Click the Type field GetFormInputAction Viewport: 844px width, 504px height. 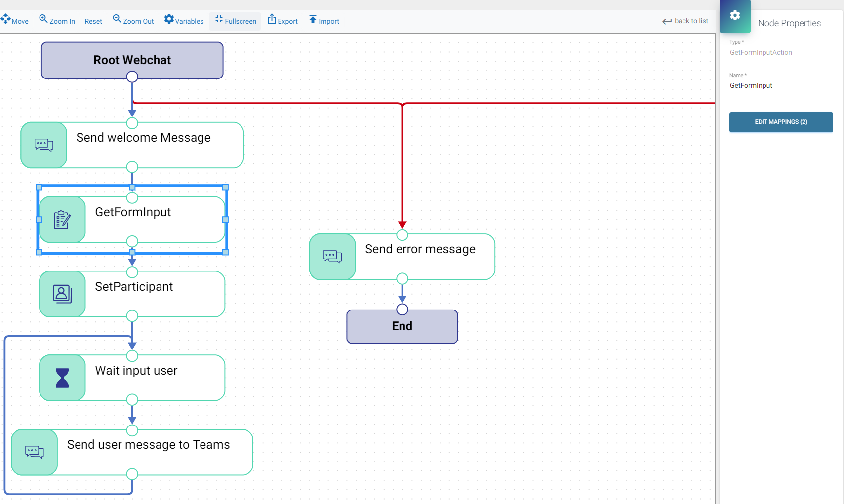tap(780, 53)
